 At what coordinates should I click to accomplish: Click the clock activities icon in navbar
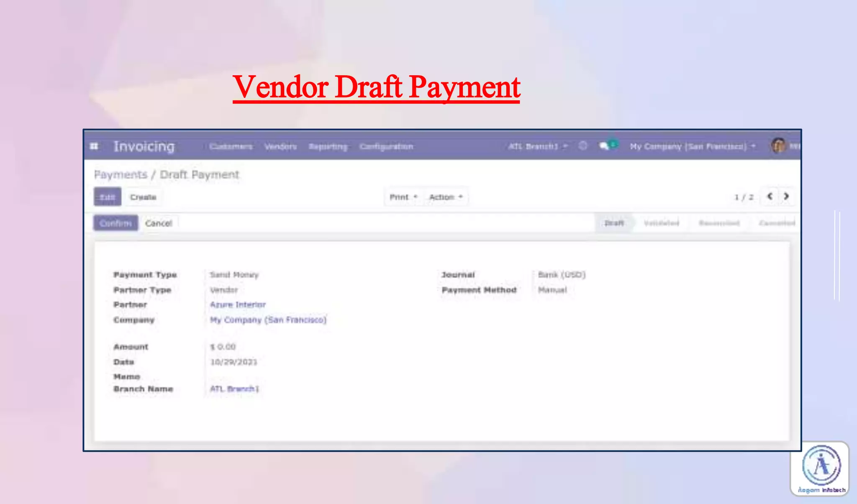click(x=583, y=146)
